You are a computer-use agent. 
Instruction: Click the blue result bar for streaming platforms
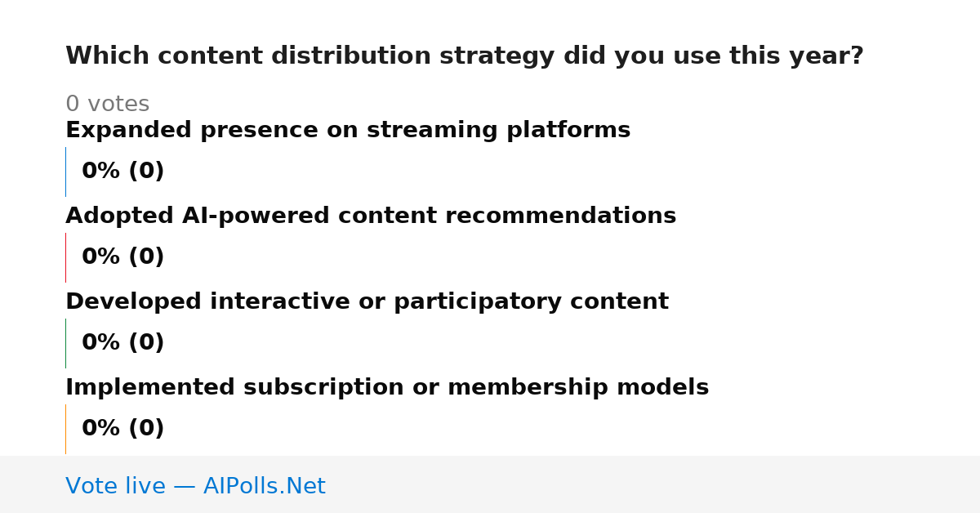[65, 172]
